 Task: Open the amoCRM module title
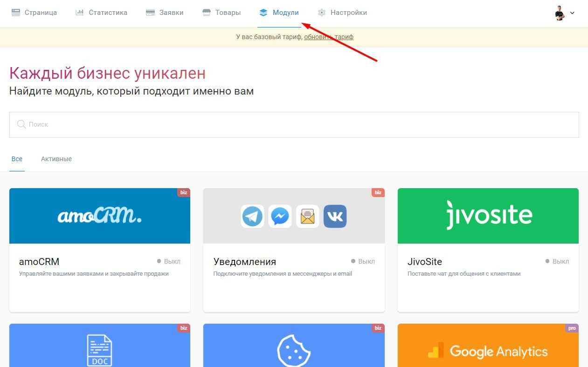pos(39,262)
